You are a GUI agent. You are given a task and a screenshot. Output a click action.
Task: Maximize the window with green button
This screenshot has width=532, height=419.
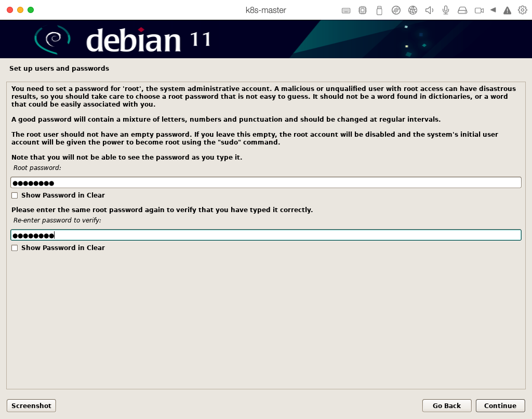click(31, 10)
